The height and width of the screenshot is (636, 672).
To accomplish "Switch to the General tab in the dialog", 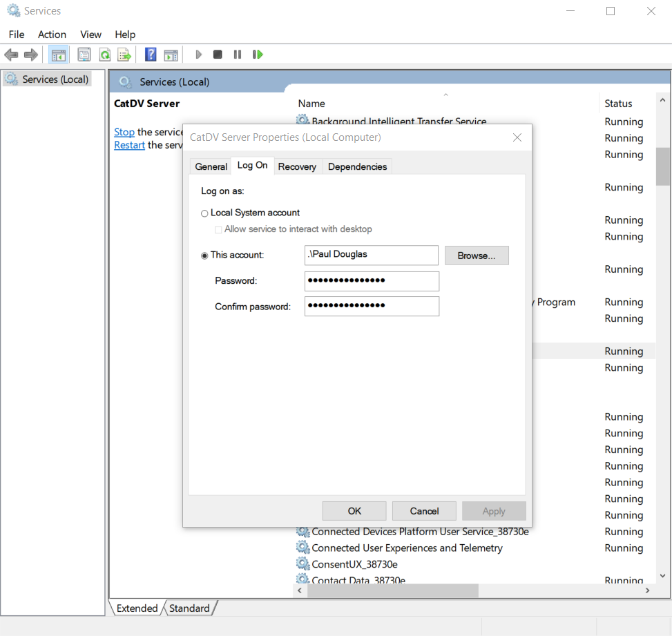I will [211, 166].
